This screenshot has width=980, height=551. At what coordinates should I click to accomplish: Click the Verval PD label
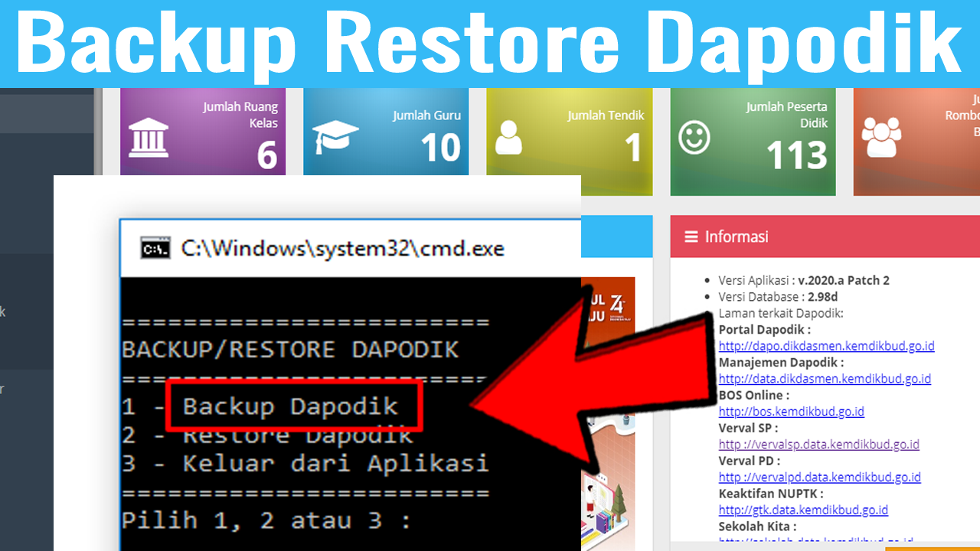(x=750, y=461)
